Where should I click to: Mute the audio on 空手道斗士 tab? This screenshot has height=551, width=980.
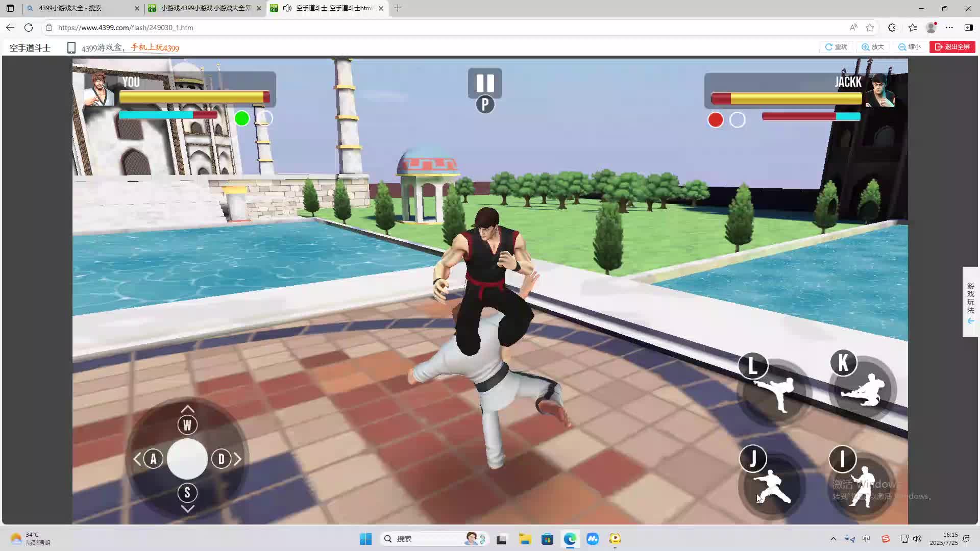[x=287, y=8]
